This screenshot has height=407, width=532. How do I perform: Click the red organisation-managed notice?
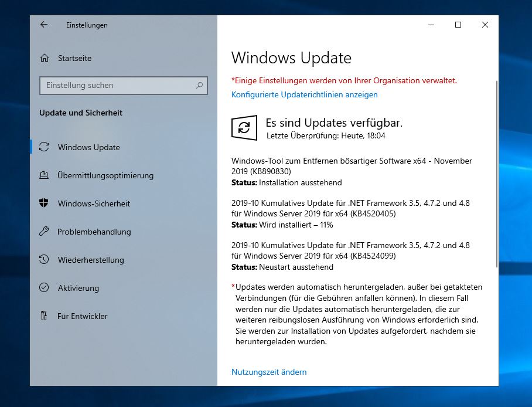tap(344, 80)
